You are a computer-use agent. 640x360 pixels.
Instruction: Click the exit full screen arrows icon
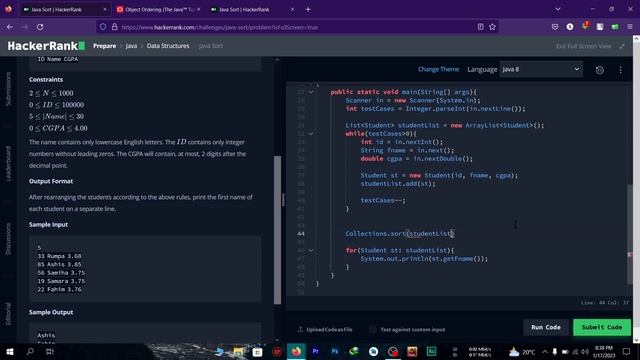622,46
